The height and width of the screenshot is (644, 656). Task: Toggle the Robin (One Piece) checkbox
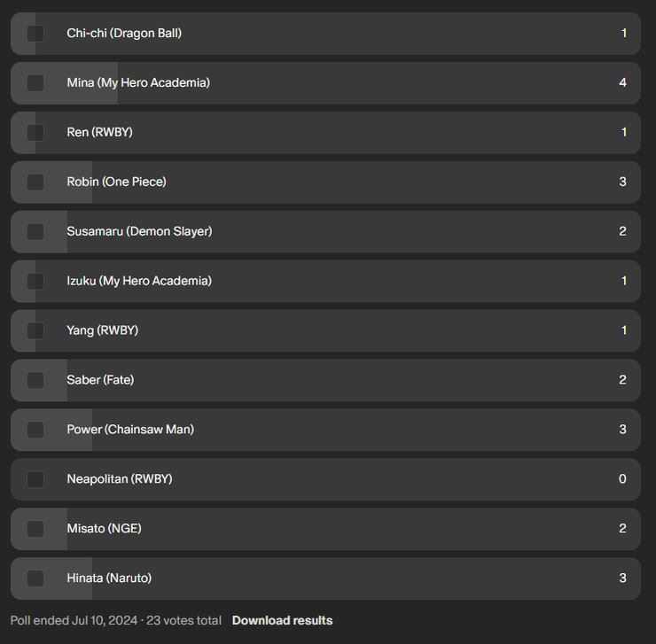click(x=35, y=182)
